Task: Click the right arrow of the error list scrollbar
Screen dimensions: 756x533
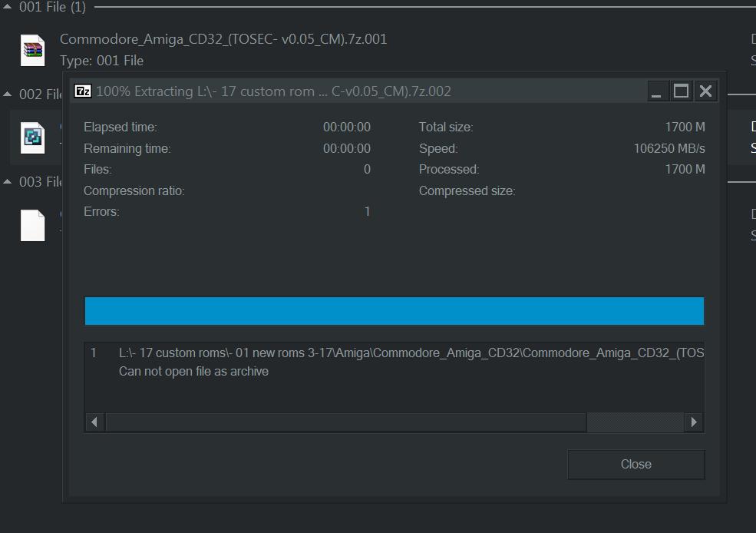Action: [694, 422]
